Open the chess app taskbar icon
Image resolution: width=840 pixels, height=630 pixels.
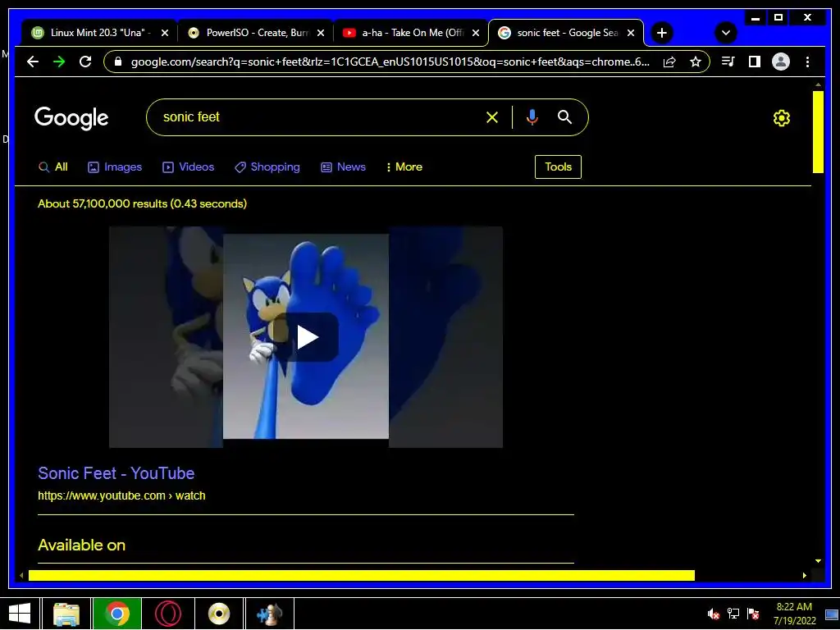(269, 614)
